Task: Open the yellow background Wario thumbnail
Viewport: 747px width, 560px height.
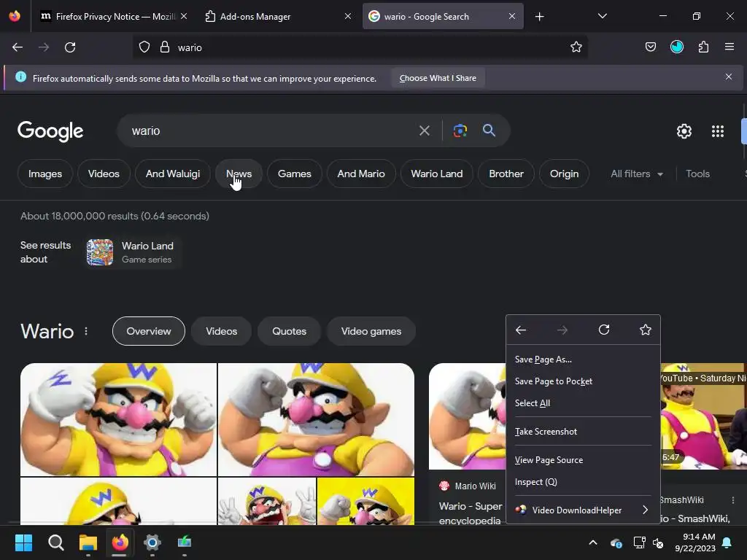Action: coord(366,501)
